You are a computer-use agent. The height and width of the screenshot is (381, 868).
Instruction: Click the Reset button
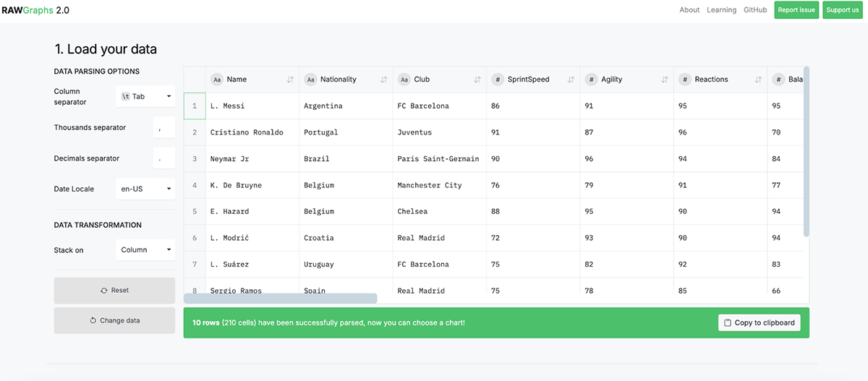pos(114,291)
